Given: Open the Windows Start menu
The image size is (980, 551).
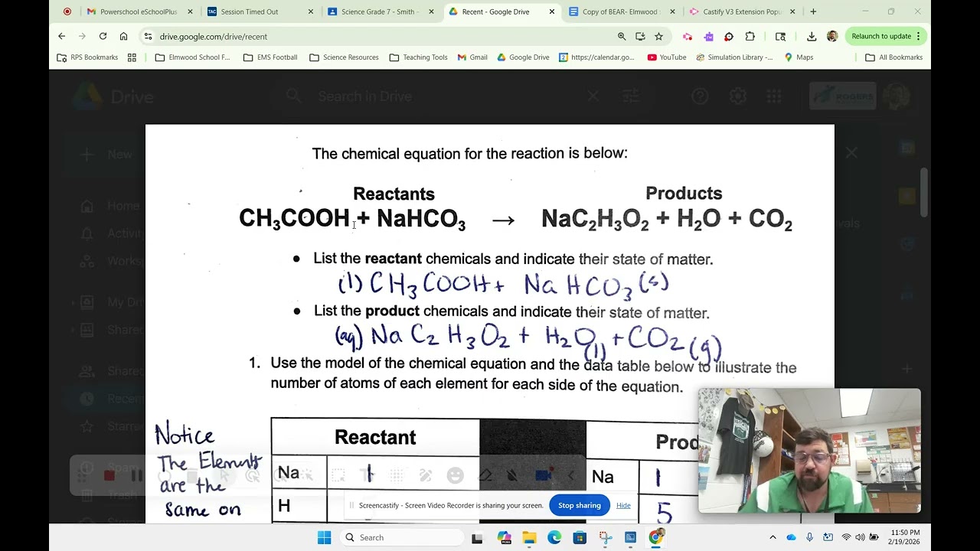Looking at the screenshot, I should [324, 537].
